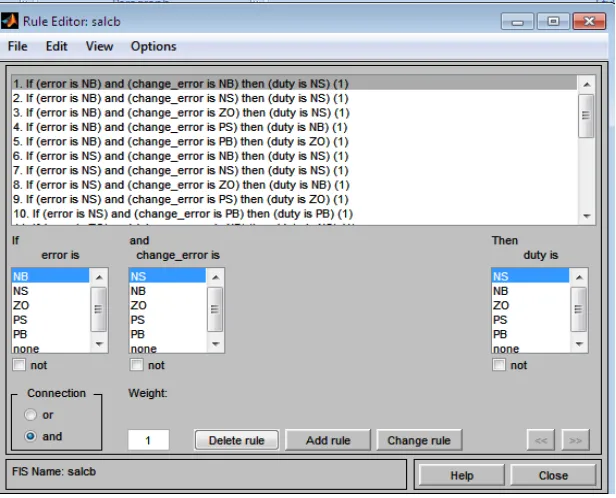Choose NS in the duty list
616x498 pixels.
click(530, 276)
